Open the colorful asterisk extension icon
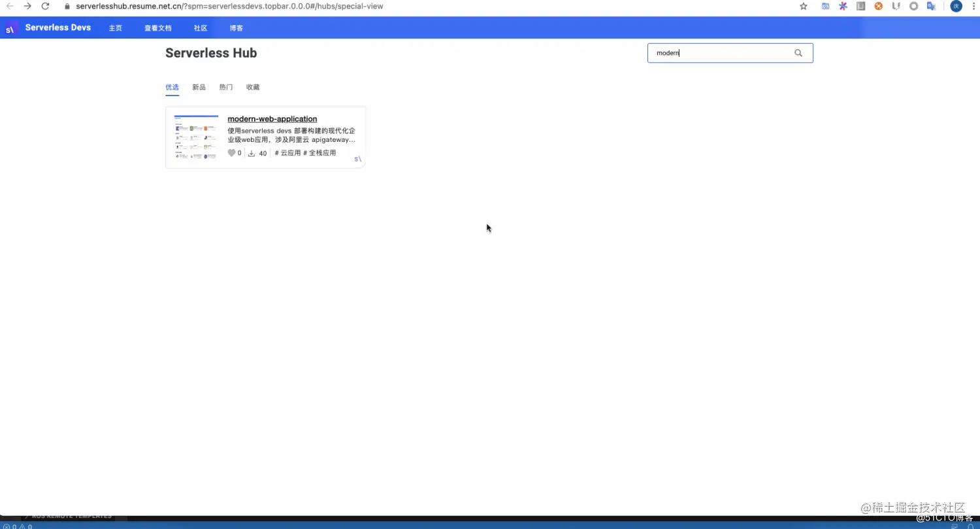The image size is (980, 529). point(843,6)
